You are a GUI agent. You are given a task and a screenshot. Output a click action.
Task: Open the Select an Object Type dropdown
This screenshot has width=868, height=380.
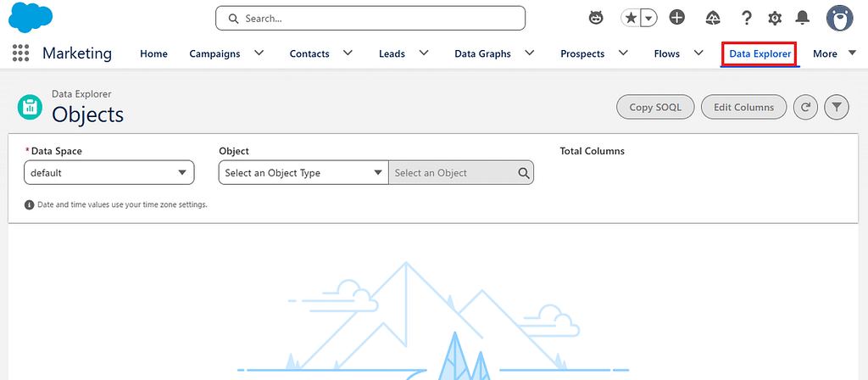click(304, 173)
